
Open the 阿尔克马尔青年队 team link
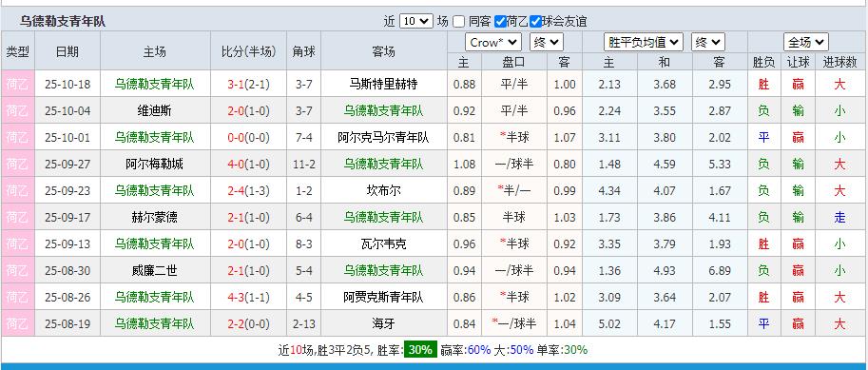384,137
